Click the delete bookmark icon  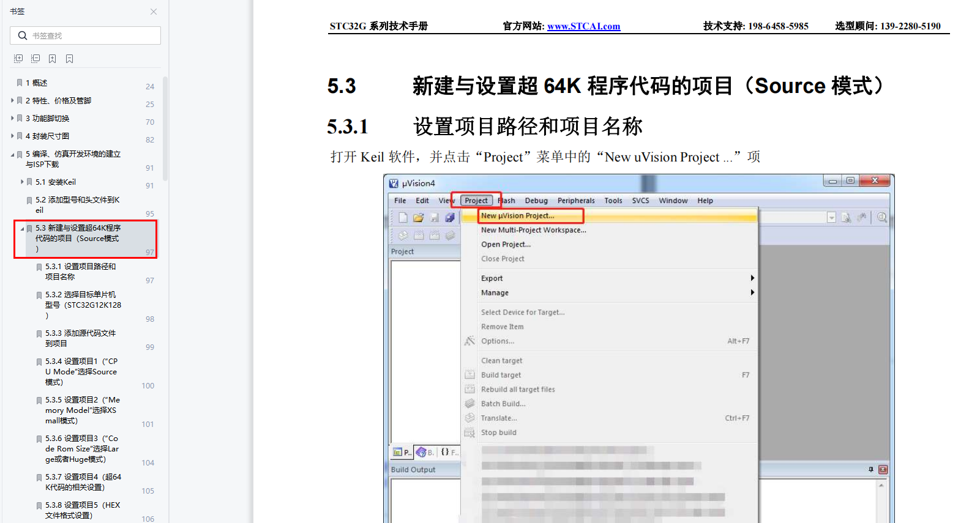point(70,59)
